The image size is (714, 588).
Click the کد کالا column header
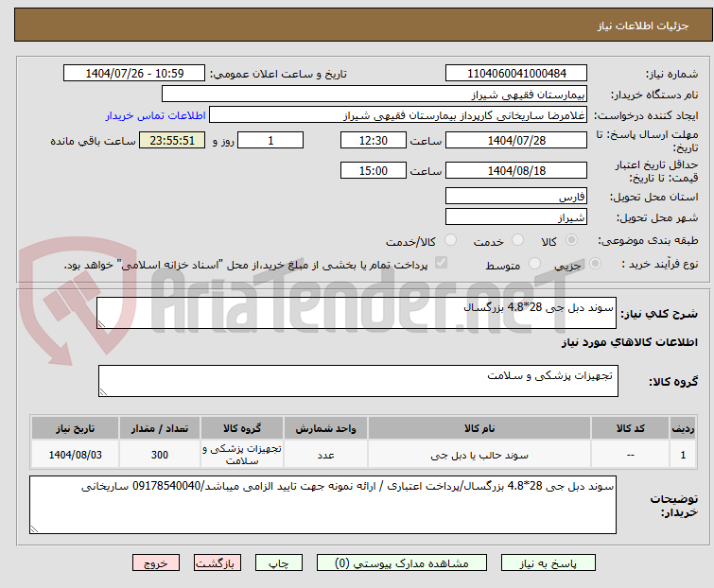630,429
